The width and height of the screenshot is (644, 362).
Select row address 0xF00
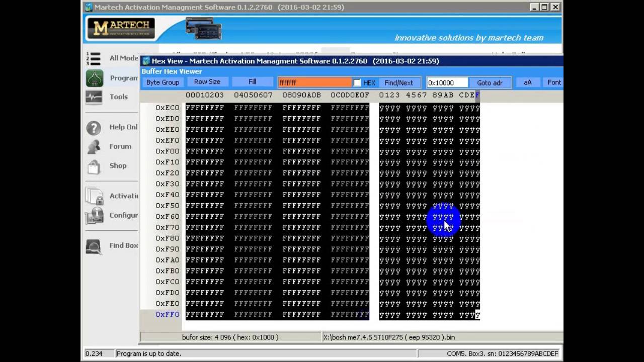167,151
